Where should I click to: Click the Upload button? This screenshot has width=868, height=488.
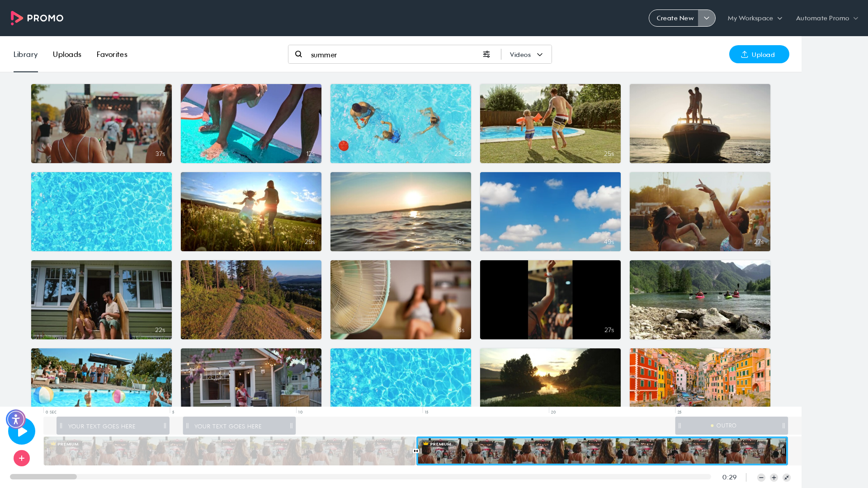coord(759,54)
